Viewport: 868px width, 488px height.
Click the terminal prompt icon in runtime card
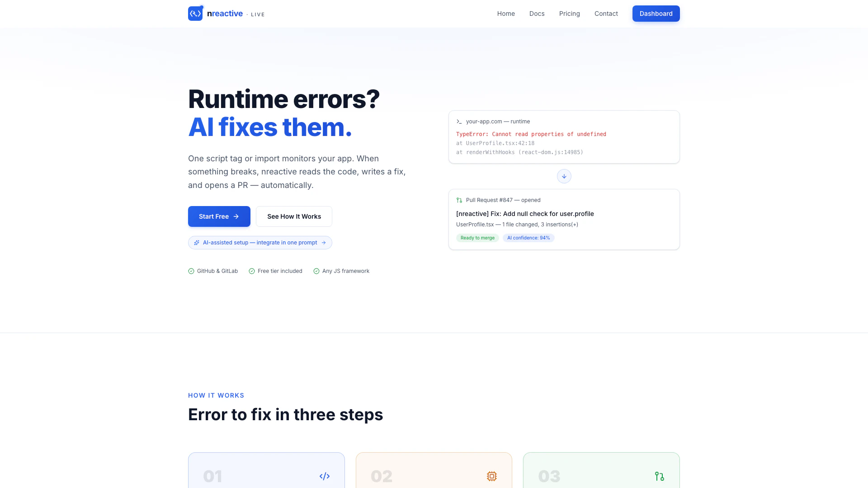[459, 122]
